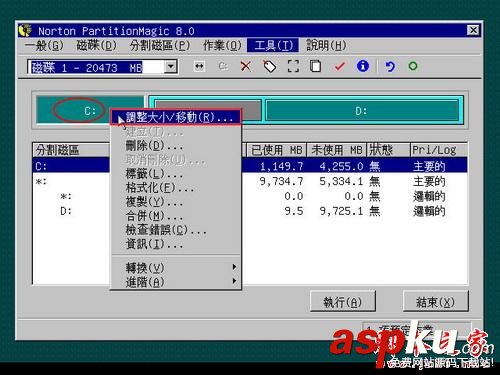Screen dimensions: 500x375
Task: Click the 執行(A) button
Action: (343, 301)
